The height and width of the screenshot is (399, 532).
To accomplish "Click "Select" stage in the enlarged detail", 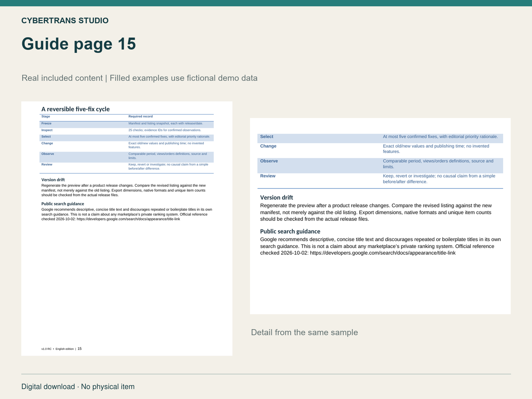I will click(x=267, y=137).
